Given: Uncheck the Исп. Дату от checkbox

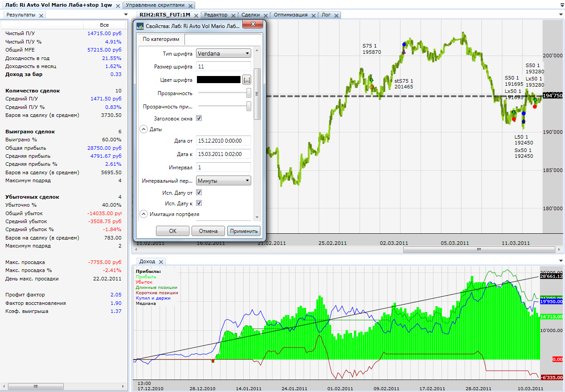Looking at the screenshot, I should tap(199, 192).
